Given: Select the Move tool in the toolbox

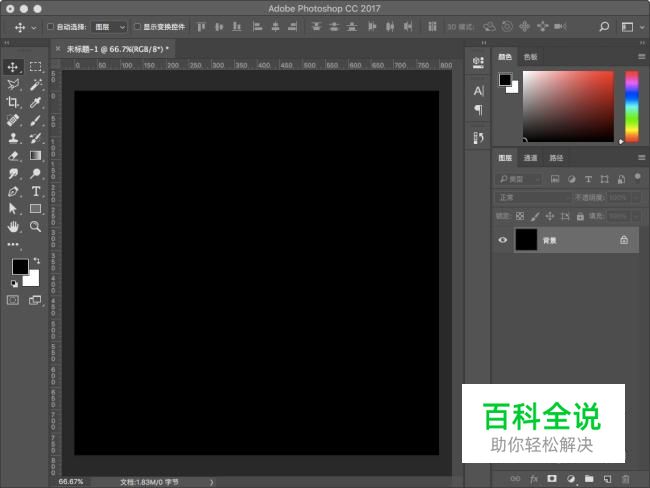Looking at the screenshot, I should [14, 66].
